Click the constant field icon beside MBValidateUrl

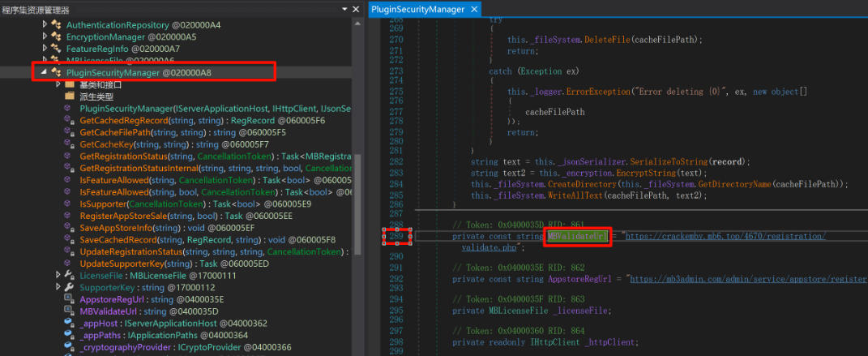click(70, 311)
